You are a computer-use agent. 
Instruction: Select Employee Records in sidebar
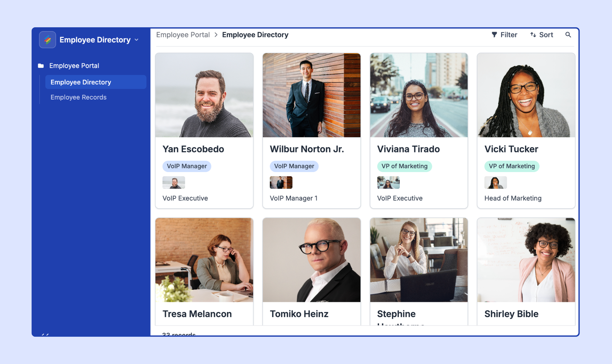coord(79,97)
